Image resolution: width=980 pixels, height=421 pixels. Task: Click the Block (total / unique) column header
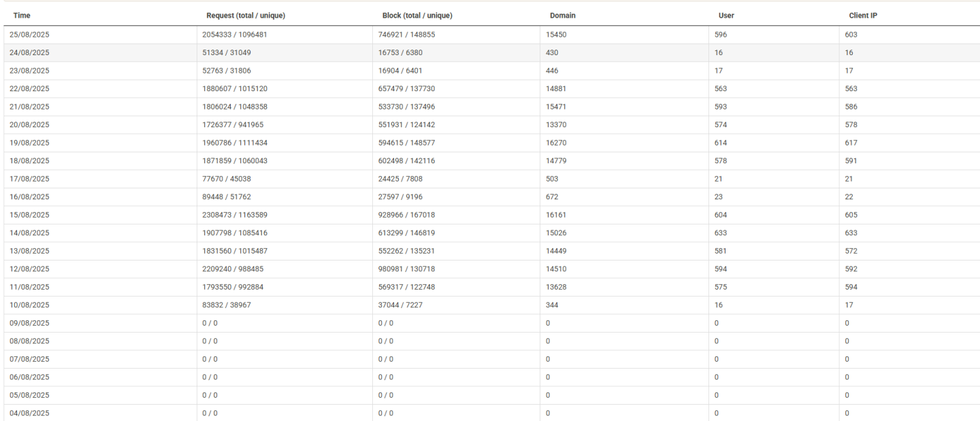(417, 15)
